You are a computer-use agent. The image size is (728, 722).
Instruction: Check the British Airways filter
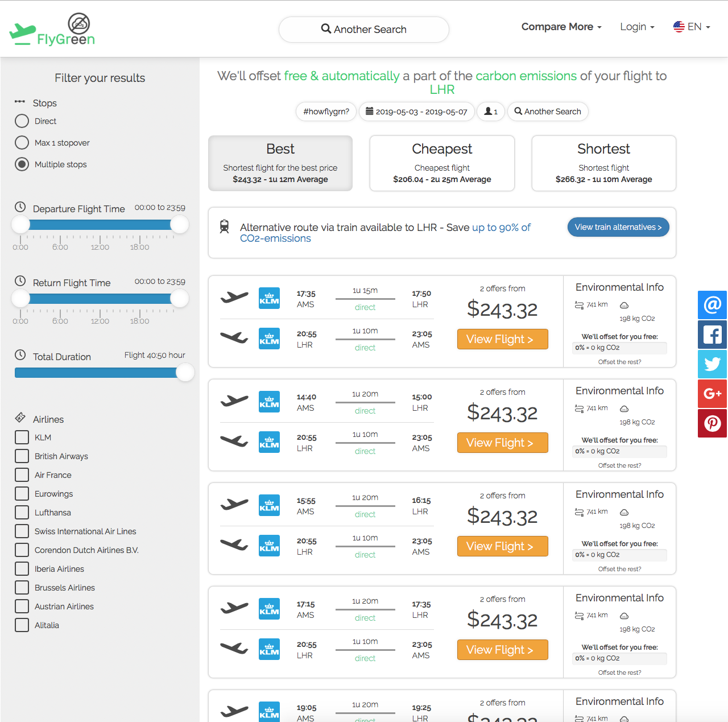click(x=22, y=456)
